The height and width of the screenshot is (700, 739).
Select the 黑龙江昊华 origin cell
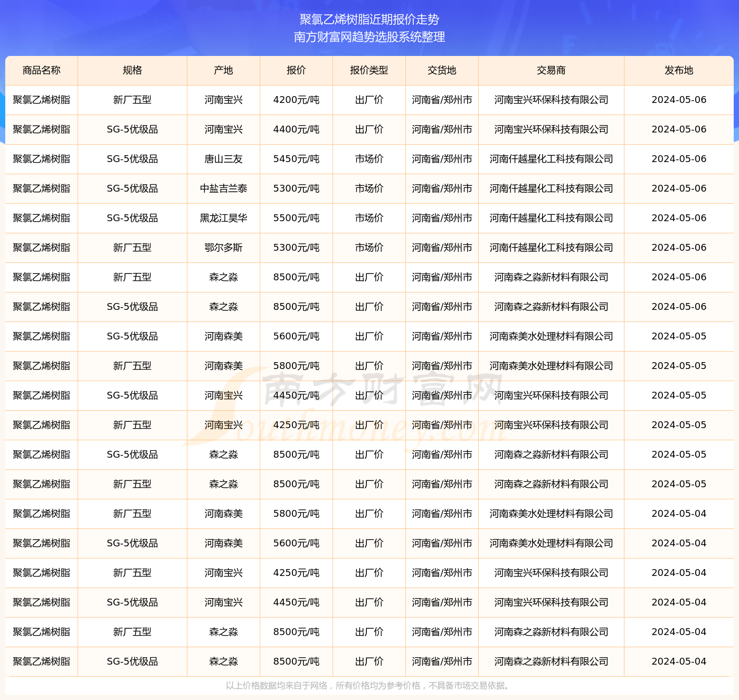[x=224, y=218]
